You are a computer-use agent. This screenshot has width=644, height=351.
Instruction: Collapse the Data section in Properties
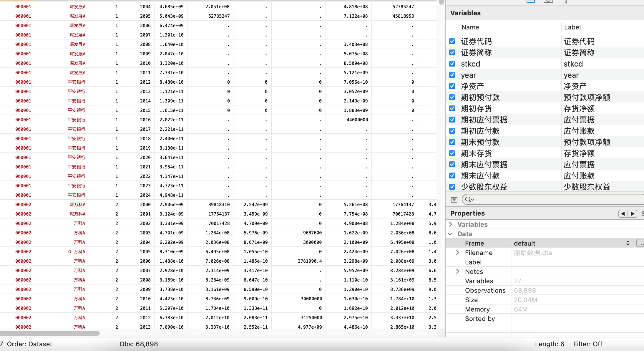451,234
